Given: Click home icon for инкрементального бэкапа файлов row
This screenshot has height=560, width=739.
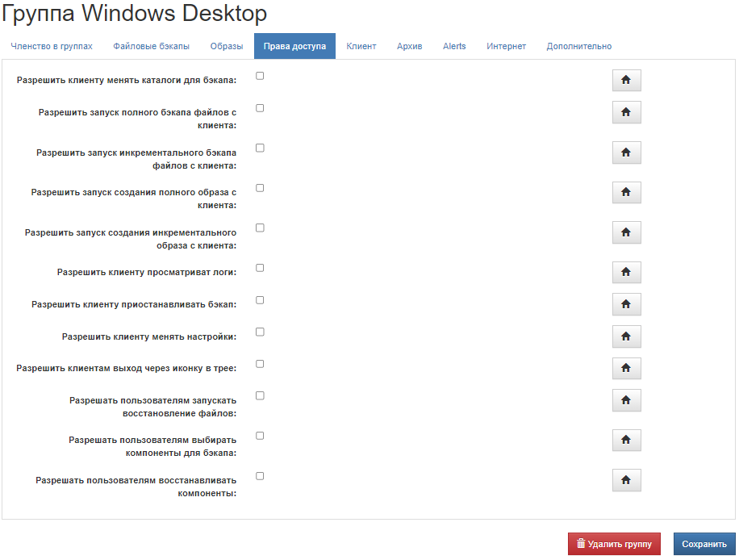Looking at the screenshot, I should (x=626, y=153).
